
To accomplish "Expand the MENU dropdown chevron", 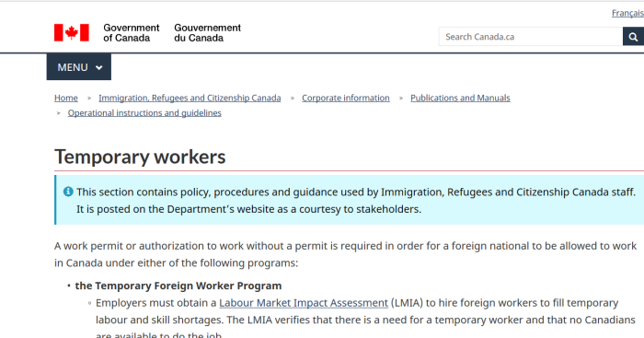I will [x=99, y=68].
